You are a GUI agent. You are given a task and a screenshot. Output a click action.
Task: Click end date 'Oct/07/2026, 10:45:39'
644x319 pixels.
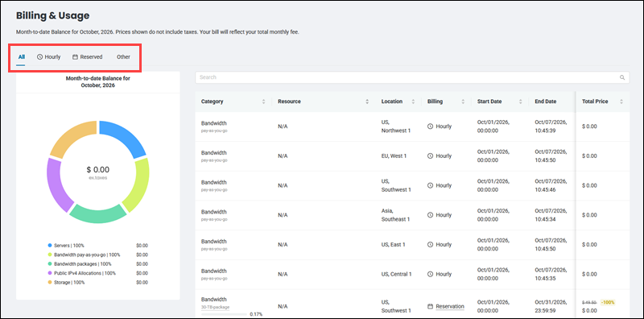[x=551, y=126]
